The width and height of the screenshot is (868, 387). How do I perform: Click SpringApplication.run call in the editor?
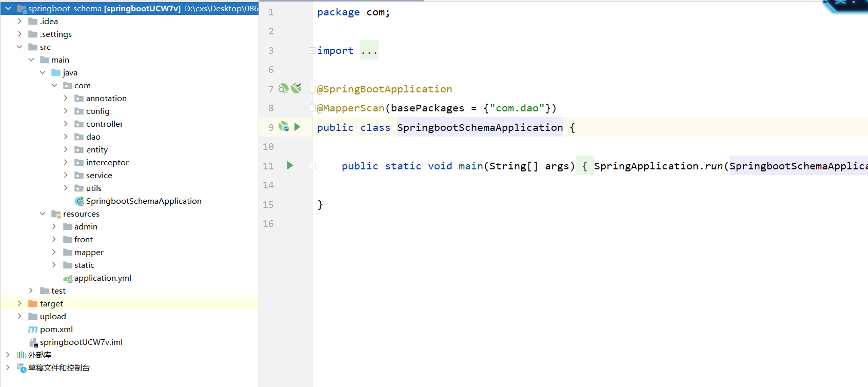658,166
